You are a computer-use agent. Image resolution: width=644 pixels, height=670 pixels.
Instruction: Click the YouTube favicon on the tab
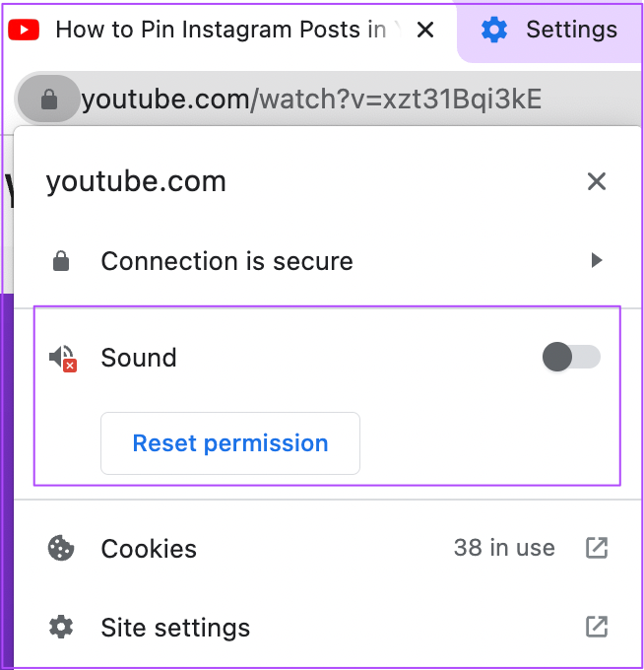24,30
